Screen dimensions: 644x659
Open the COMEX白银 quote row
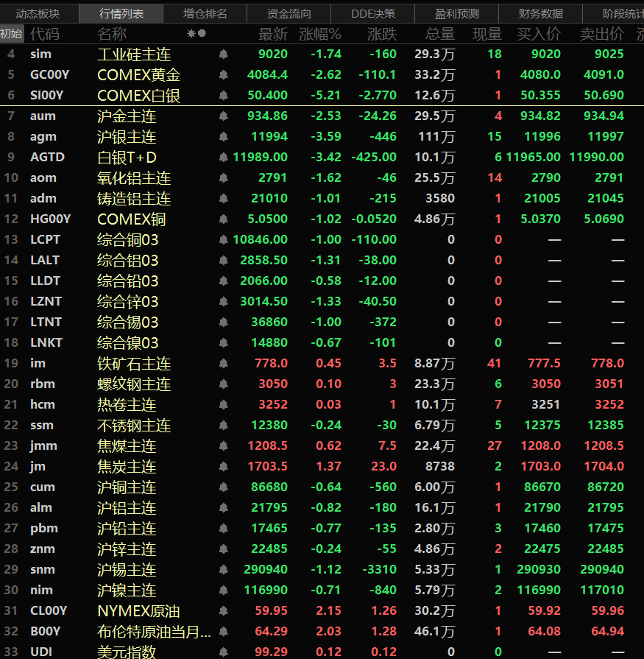click(x=138, y=95)
